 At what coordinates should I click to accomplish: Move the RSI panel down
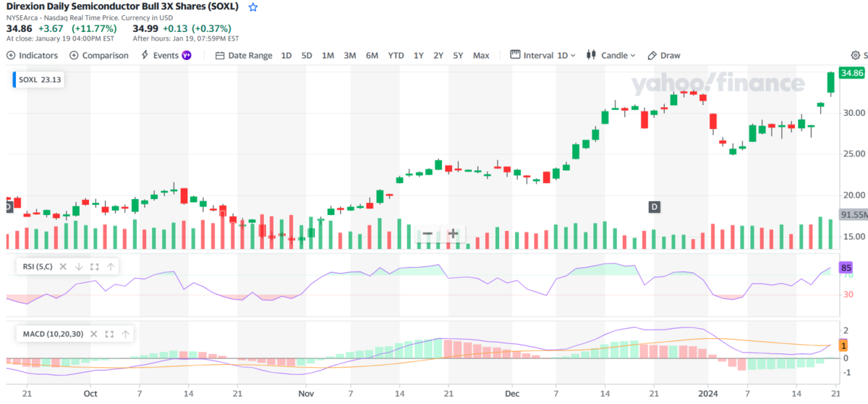click(79, 266)
